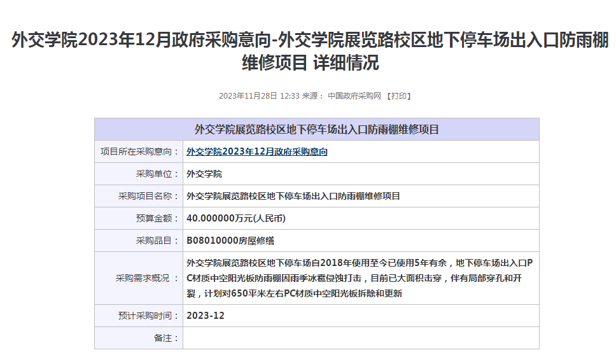The width and height of the screenshot is (616, 364).
Task: Select the 2023-12 estimated purchase time value
Action: tap(206, 316)
